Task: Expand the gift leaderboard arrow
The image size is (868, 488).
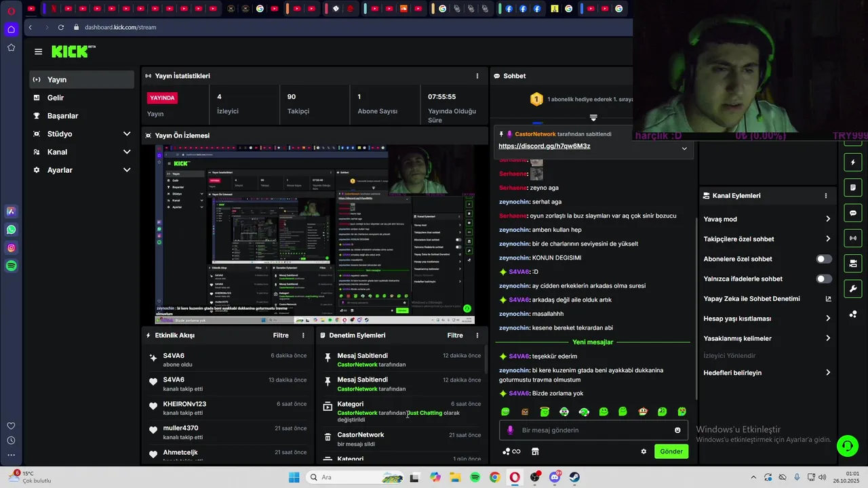Action: (593, 118)
